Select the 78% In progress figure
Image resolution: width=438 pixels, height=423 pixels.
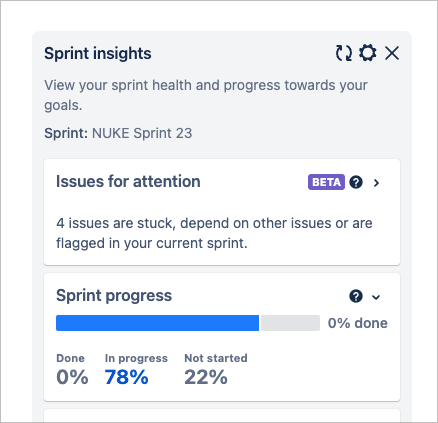tap(126, 377)
